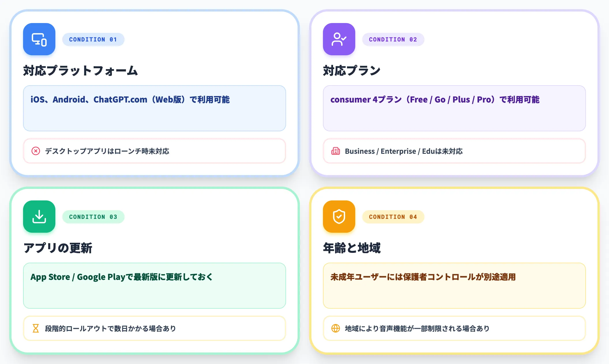Click the text 未成年ユーザーには保護者コントロールが別途適用
This screenshot has width=609, height=364.
pyautogui.click(x=423, y=277)
